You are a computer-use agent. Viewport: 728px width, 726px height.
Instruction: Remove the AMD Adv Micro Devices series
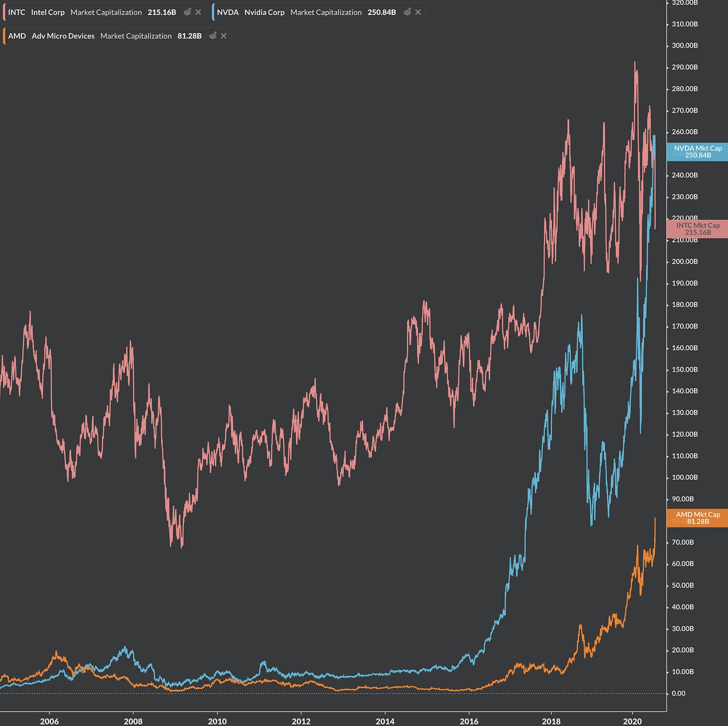click(223, 36)
